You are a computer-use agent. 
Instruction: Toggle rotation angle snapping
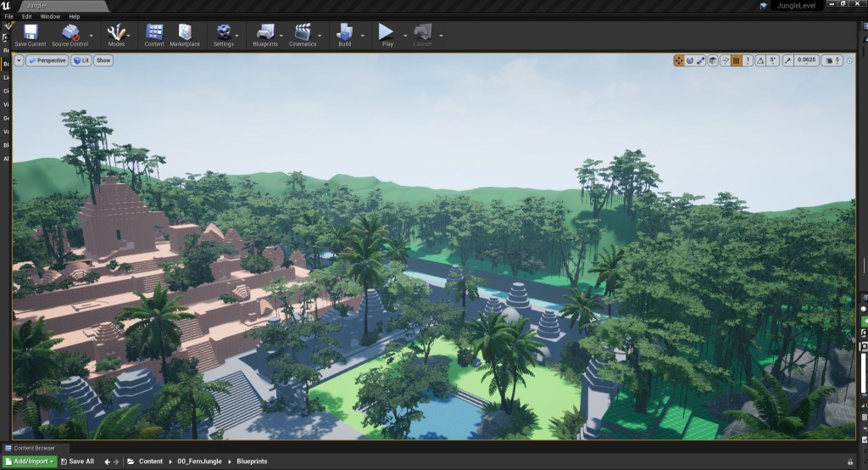click(x=760, y=60)
